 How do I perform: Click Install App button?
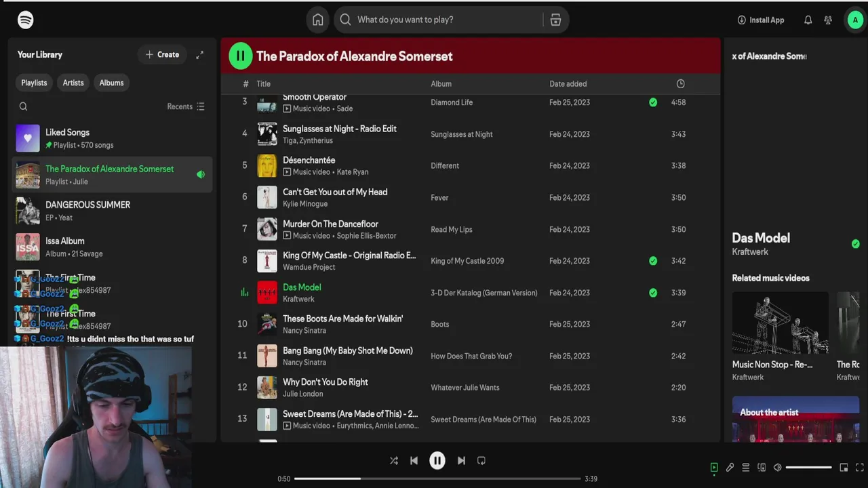pyautogui.click(x=760, y=20)
